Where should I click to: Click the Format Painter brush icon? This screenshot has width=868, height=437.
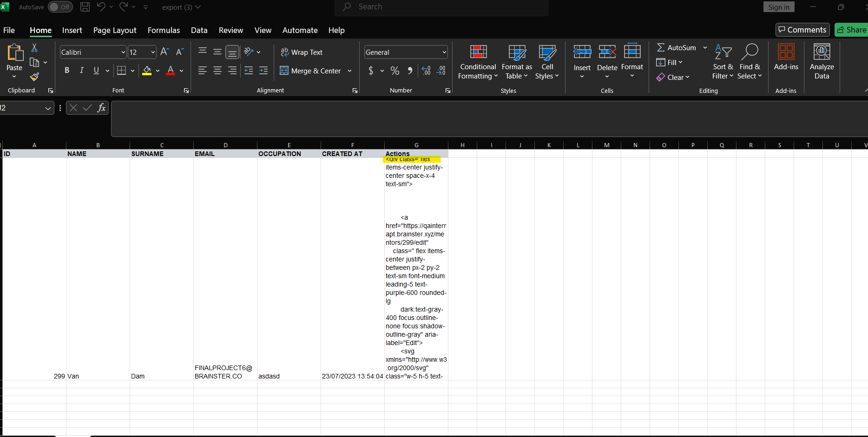pyautogui.click(x=34, y=77)
